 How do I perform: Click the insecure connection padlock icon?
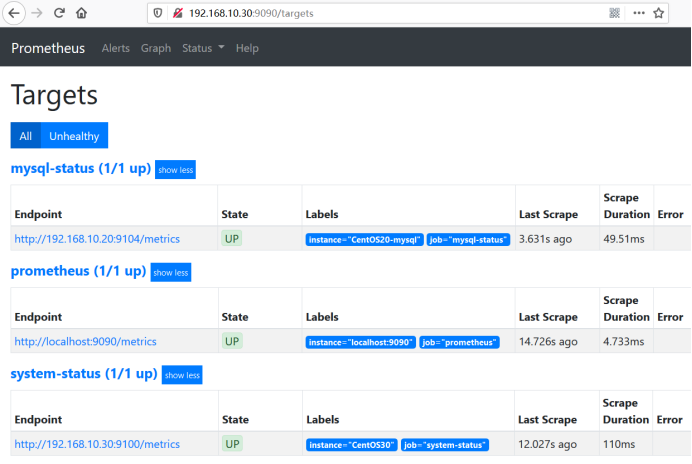(178, 13)
